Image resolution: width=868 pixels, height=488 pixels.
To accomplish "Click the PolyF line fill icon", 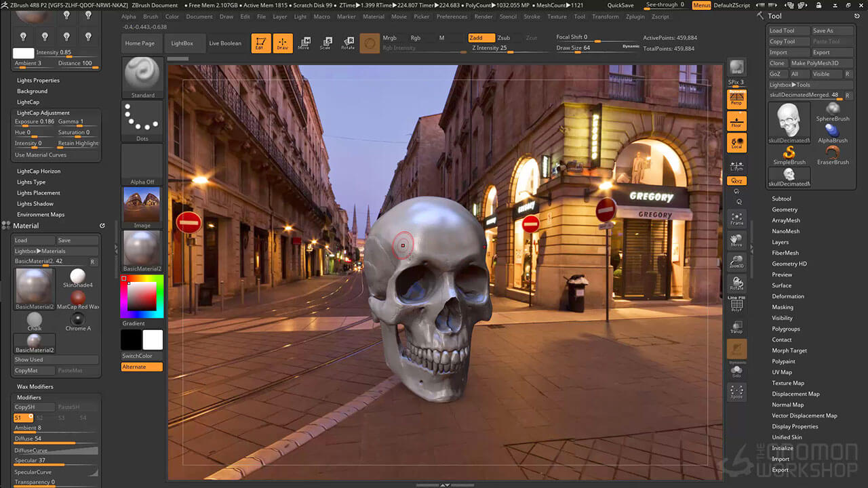I will pos(736,306).
